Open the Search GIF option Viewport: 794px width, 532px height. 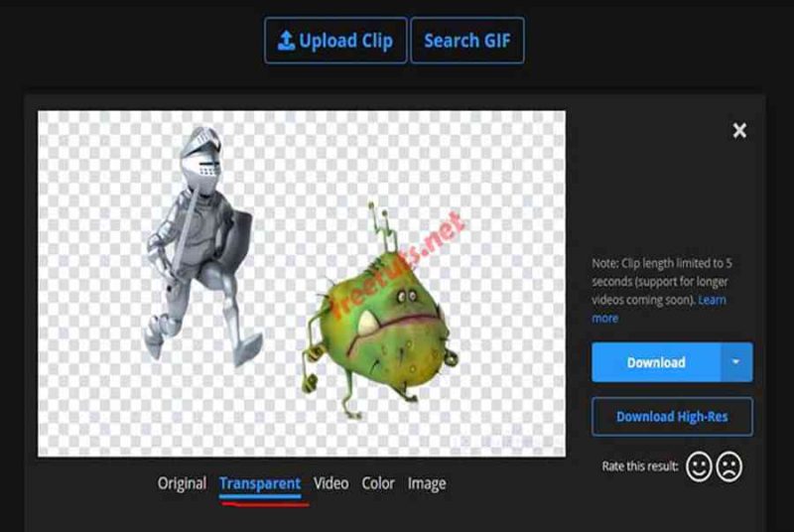point(467,41)
